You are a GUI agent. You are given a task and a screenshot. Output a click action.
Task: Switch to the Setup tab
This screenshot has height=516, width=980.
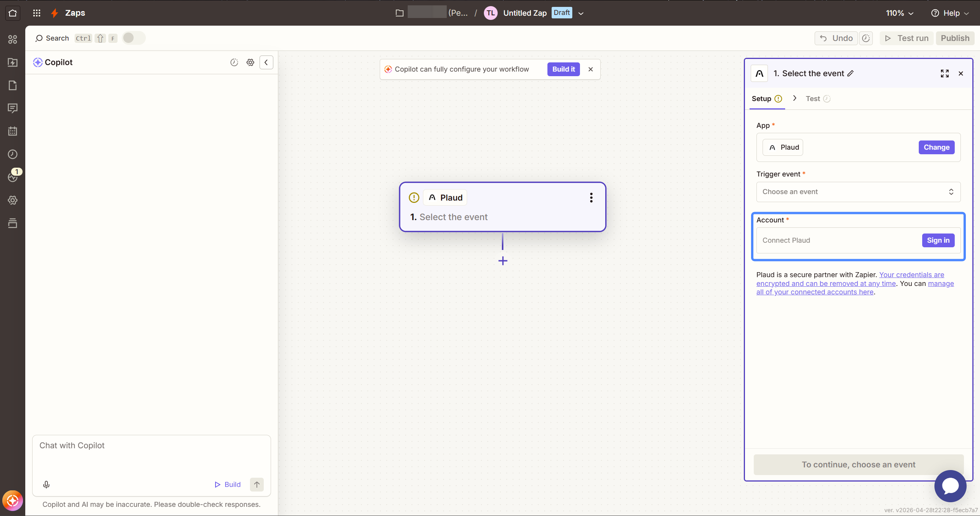(767, 99)
